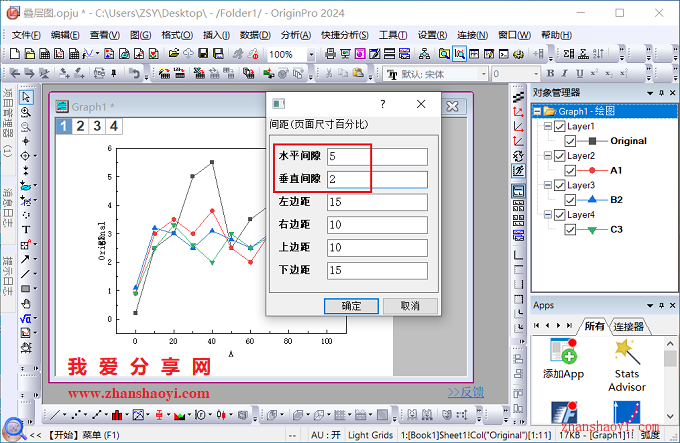Click the line plot icon in bottom toolbar

pos(55,415)
